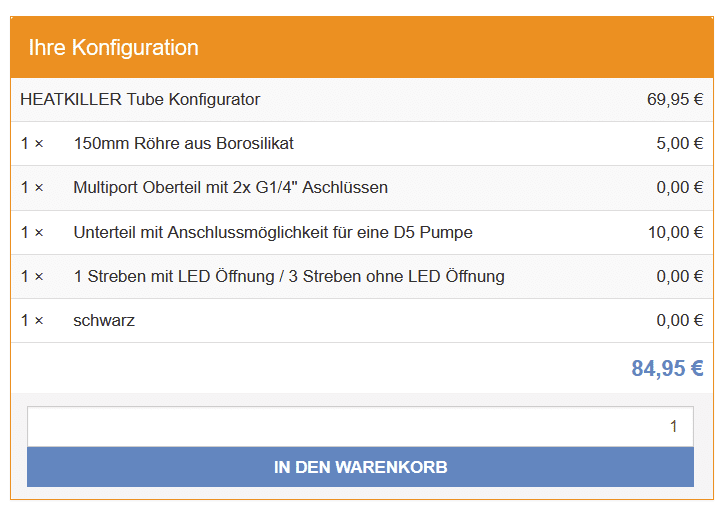Click the 69,95 € base price
727x513 pixels.
[675, 99]
